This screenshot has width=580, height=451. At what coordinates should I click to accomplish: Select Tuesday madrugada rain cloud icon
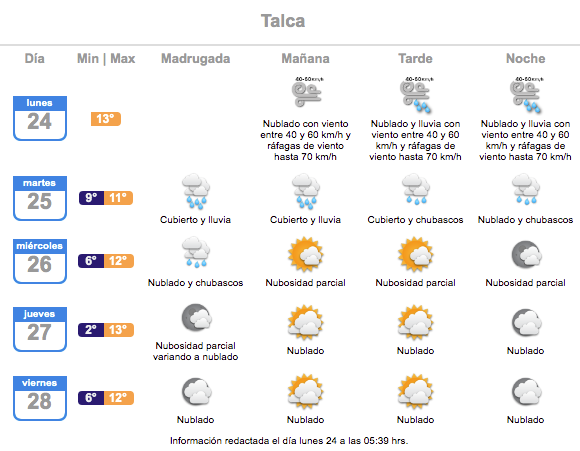[x=196, y=192]
